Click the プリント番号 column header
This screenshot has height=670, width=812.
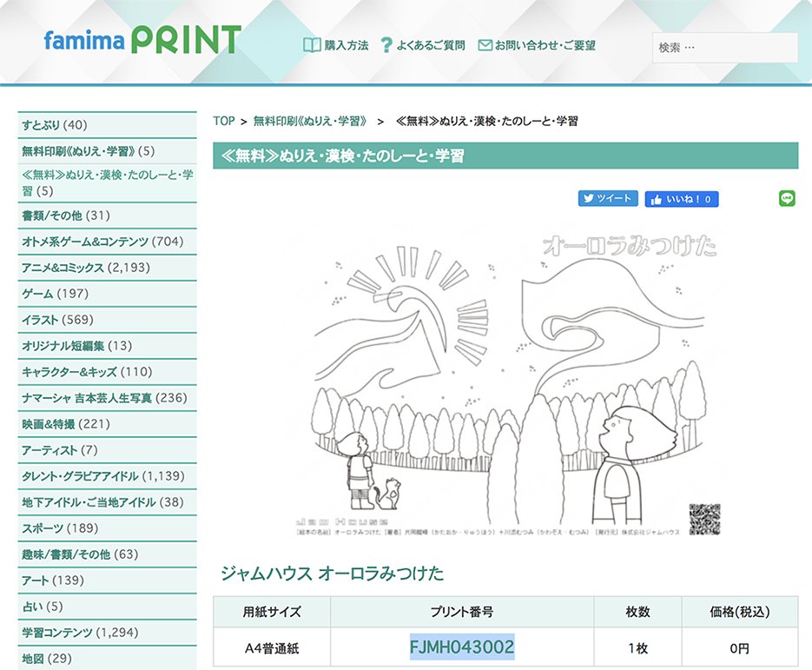(462, 612)
